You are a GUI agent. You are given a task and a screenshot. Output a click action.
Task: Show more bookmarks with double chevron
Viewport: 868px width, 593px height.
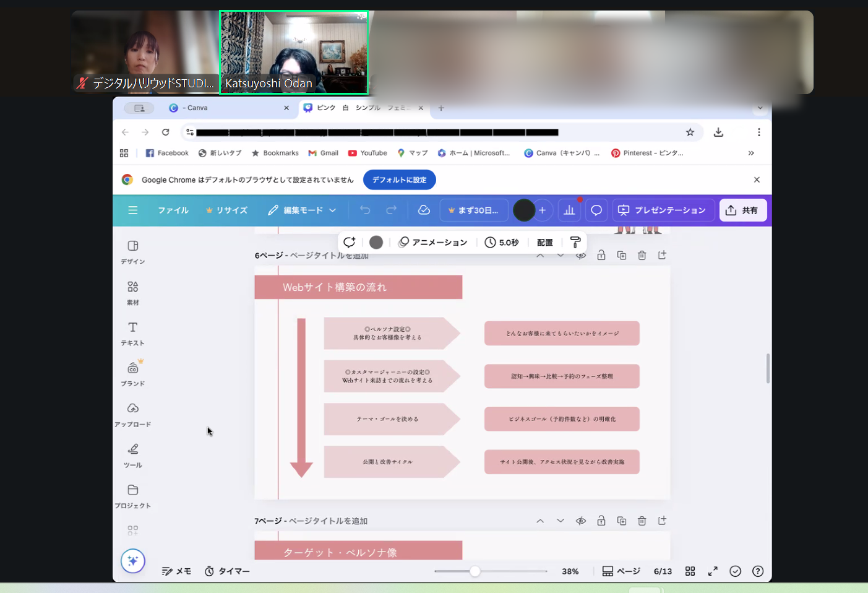pyautogui.click(x=750, y=153)
